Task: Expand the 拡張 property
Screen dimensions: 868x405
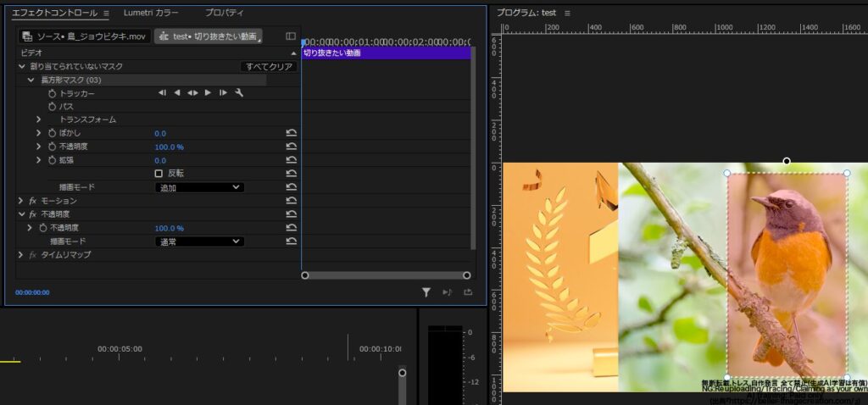Action: tap(39, 160)
